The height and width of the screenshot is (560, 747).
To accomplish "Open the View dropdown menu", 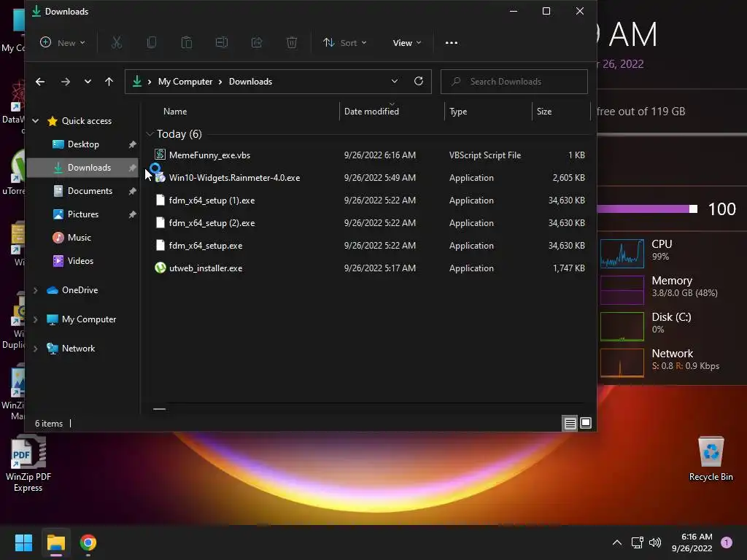I will click(x=407, y=43).
